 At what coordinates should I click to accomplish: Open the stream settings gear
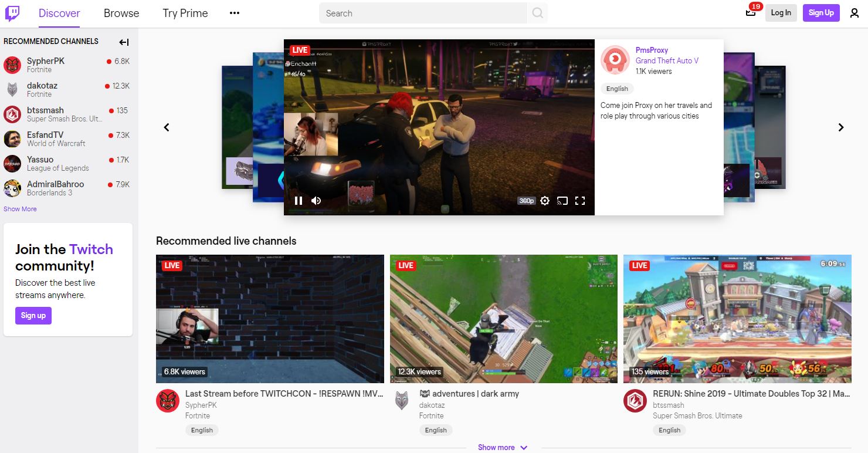pyautogui.click(x=545, y=201)
